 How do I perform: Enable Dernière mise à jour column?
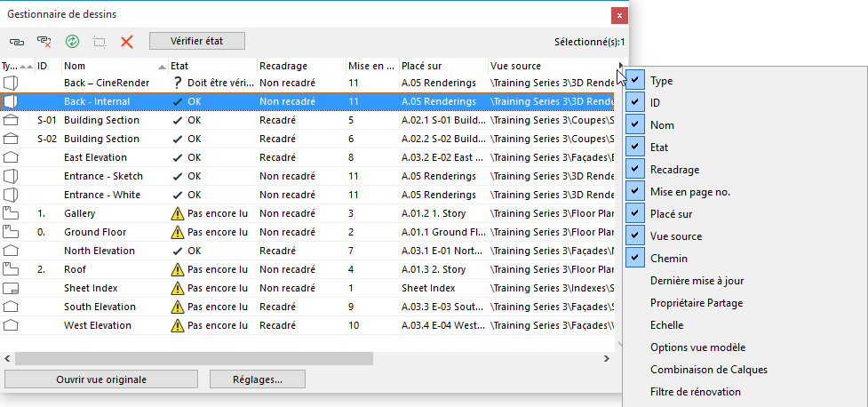(x=697, y=281)
